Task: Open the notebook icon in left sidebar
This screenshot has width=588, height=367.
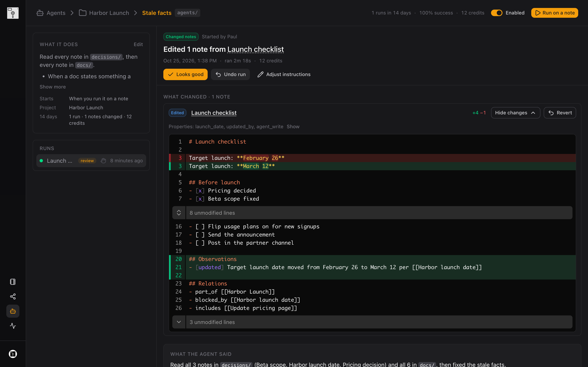Action: pos(13,282)
